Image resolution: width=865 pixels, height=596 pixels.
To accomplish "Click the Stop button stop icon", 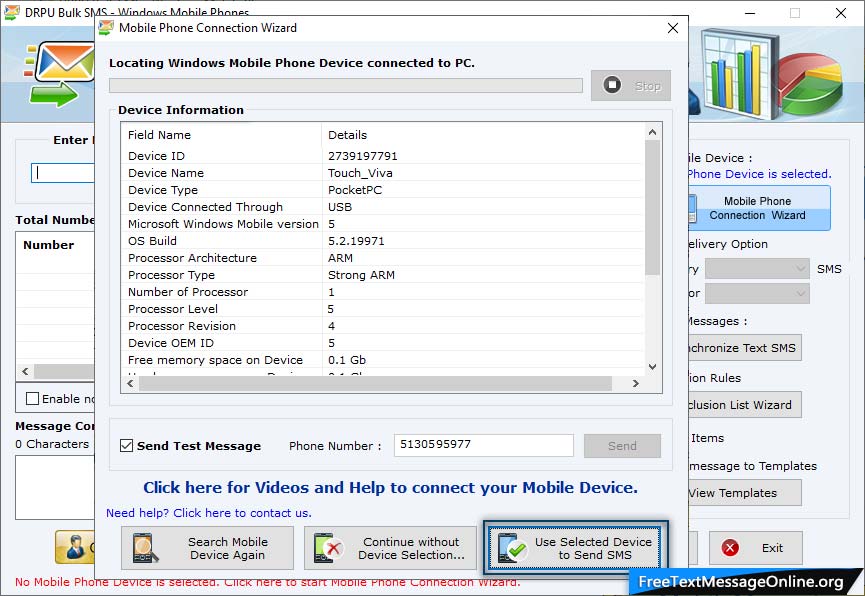I will pos(612,85).
